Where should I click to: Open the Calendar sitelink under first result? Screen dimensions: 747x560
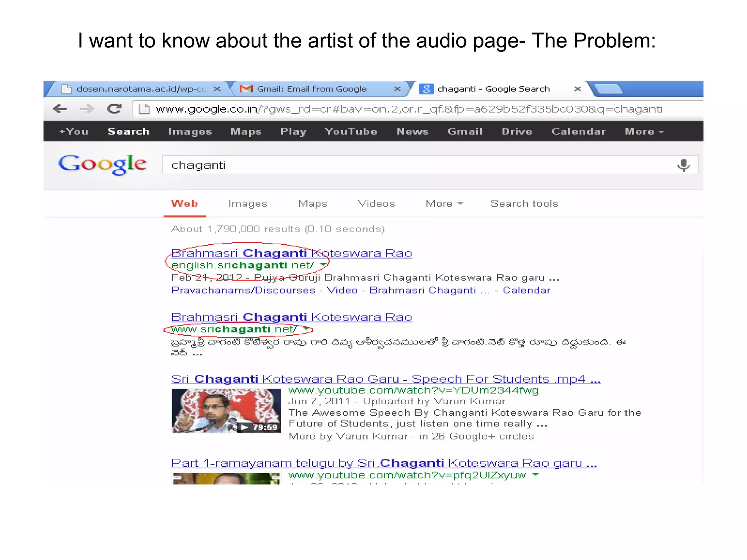(526, 290)
